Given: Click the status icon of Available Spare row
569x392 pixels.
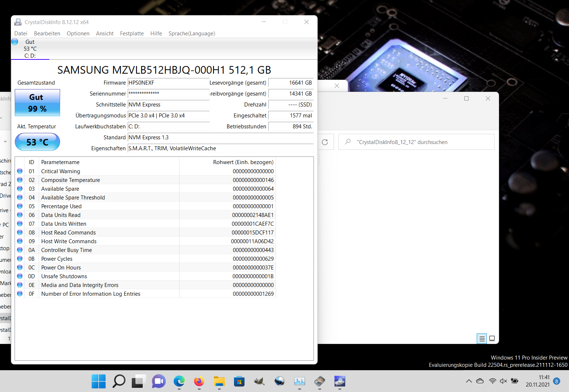Looking at the screenshot, I should [20, 189].
